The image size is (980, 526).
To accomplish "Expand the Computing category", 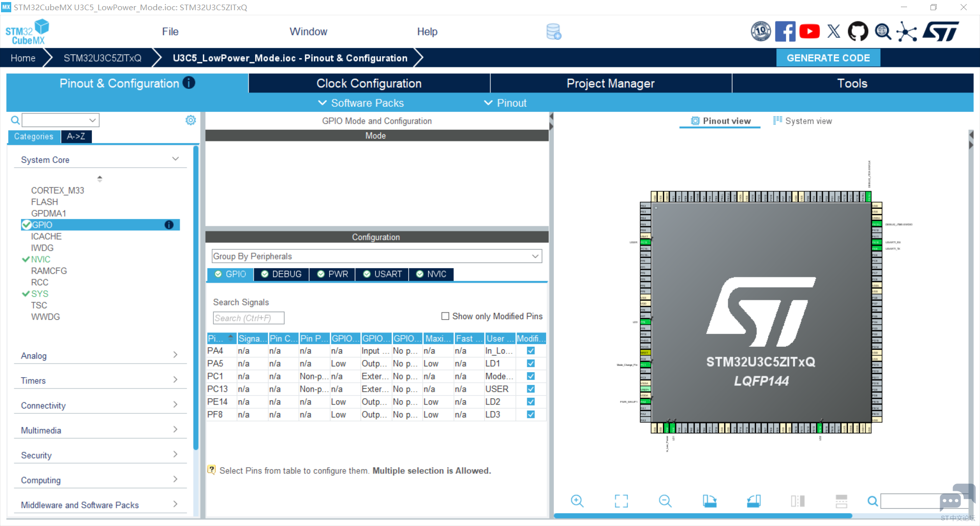I will tap(100, 480).
